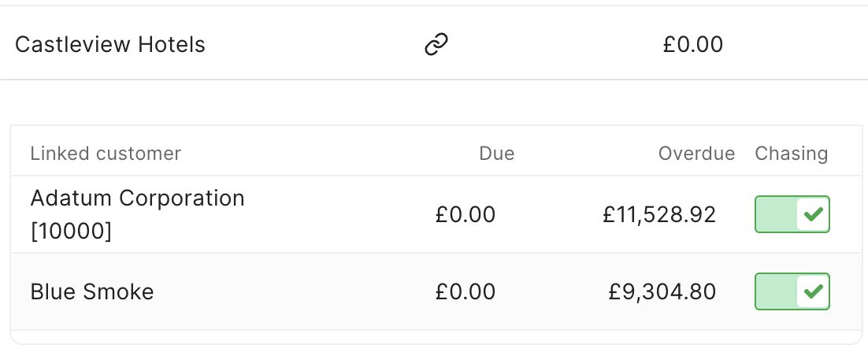
Task: Disable chasing for Adatum Corporation
Action: point(792,214)
